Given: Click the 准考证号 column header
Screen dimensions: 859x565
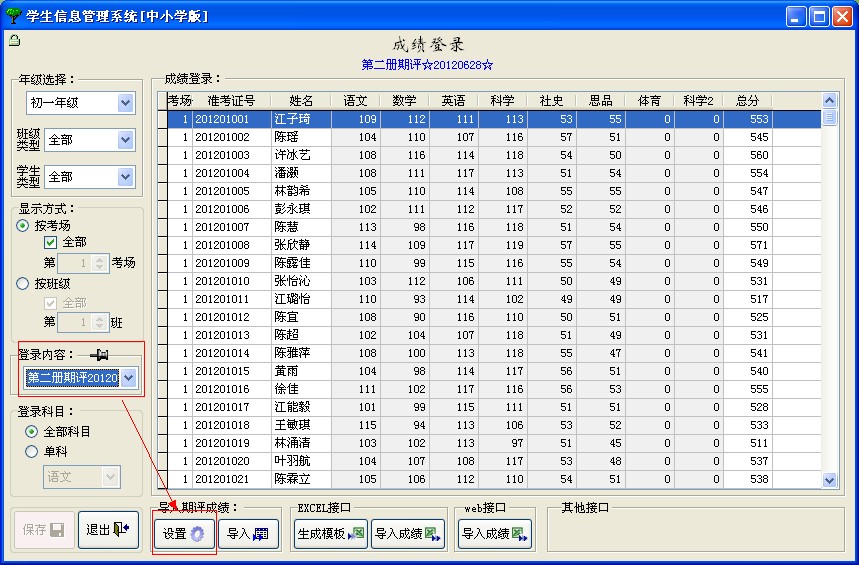Looking at the screenshot, I should 232,101.
